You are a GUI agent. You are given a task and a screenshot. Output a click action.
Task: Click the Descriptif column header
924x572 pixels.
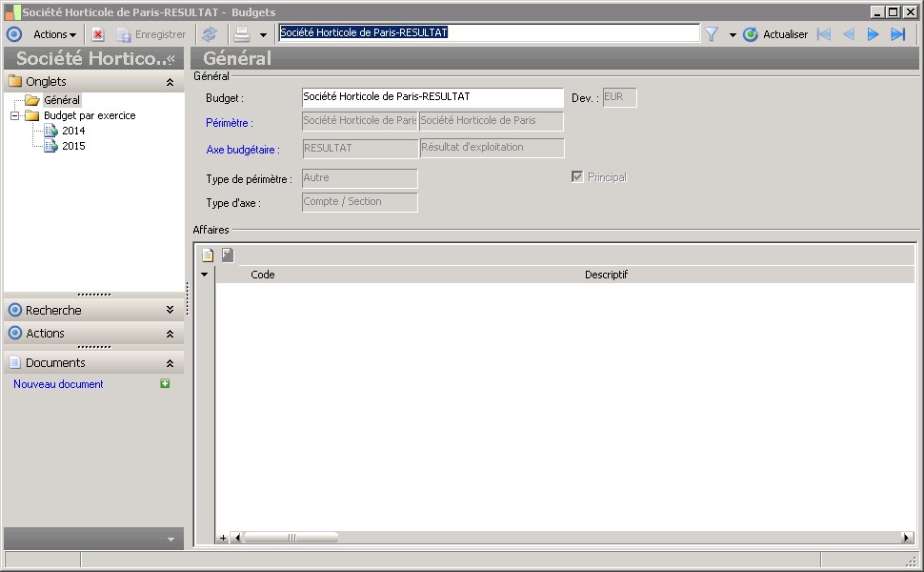[x=606, y=275]
